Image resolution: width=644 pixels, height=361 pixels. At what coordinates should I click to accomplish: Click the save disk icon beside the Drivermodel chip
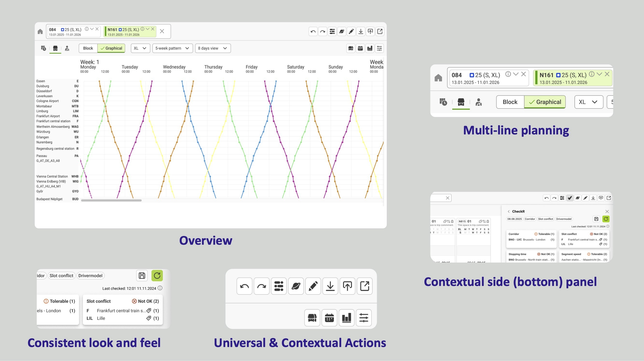pyautogui.click(x=142, y=276)
